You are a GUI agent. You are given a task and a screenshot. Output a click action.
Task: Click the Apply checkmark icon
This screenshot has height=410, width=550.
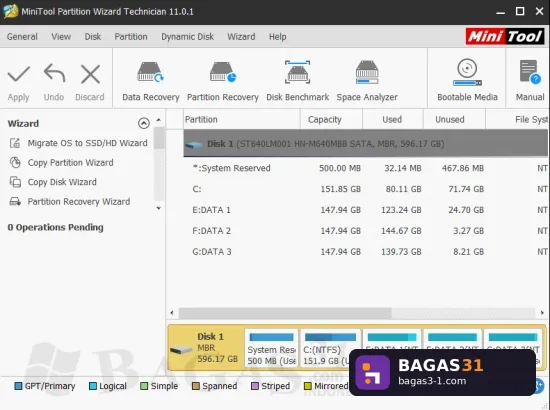click(19, 74)
